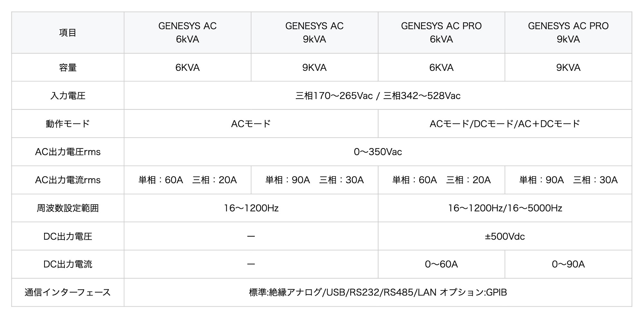This screenshot has height=322, width=644.
Task: Click the ±500Vdc cell
Action: 505,236
